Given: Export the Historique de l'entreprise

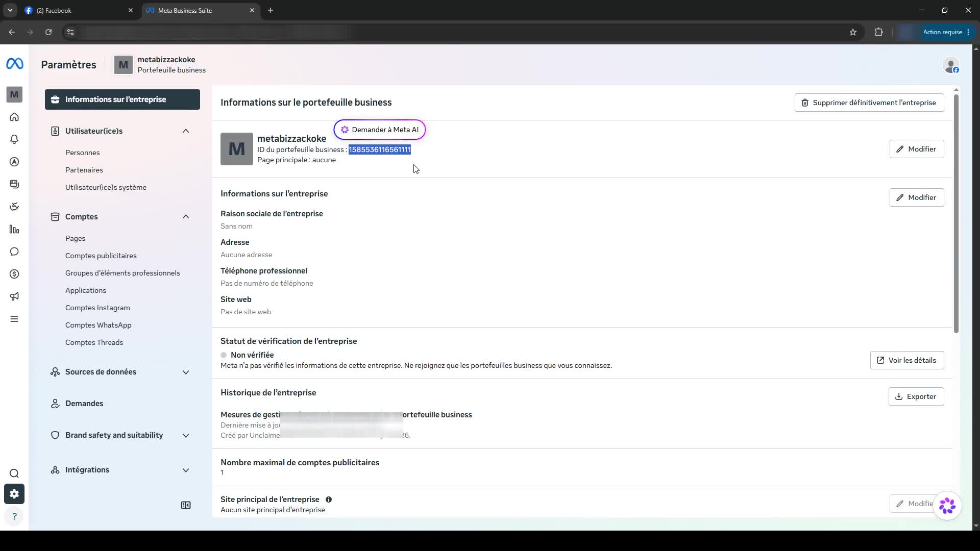Looking at the screenshot, I should (916, 396).
